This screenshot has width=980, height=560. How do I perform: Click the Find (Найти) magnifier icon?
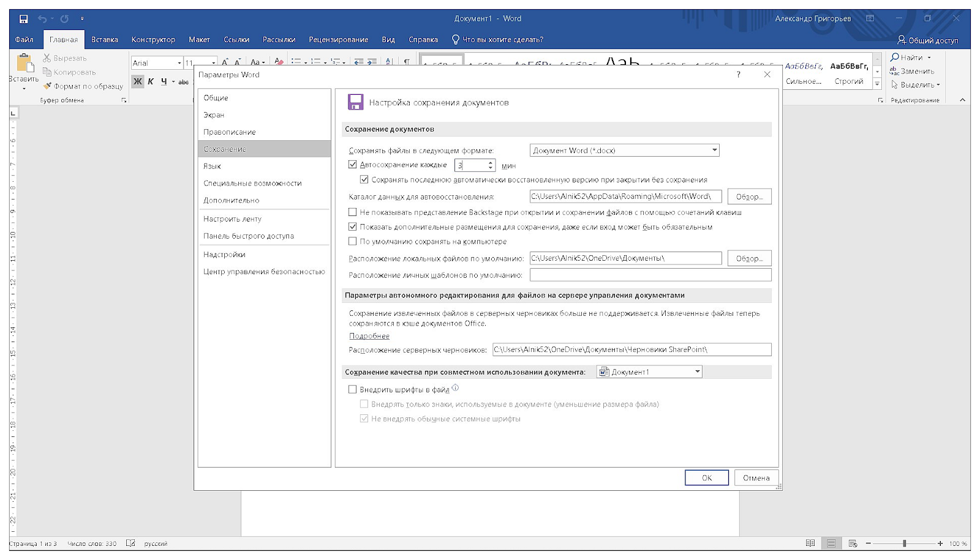pyautogui.click(x=895, y=58)
